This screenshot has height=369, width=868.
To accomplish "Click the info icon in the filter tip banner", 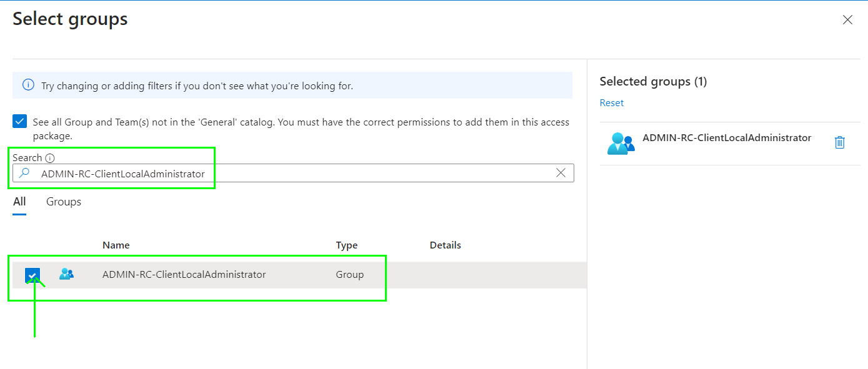I will [x=28, y=85].
